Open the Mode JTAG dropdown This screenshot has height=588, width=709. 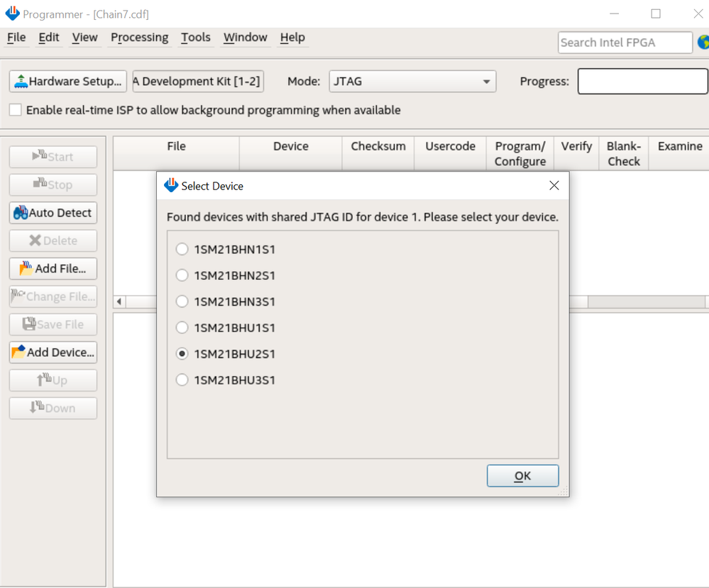pyautogui.click(x=412, y=82)
